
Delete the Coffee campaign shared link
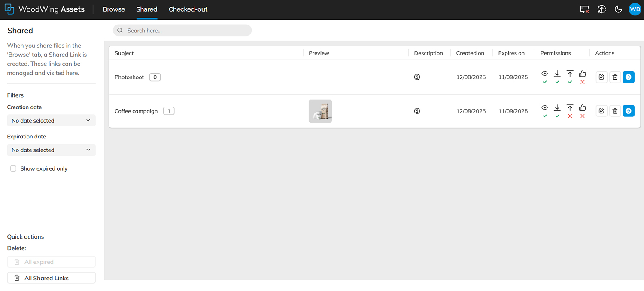point(615,110)
